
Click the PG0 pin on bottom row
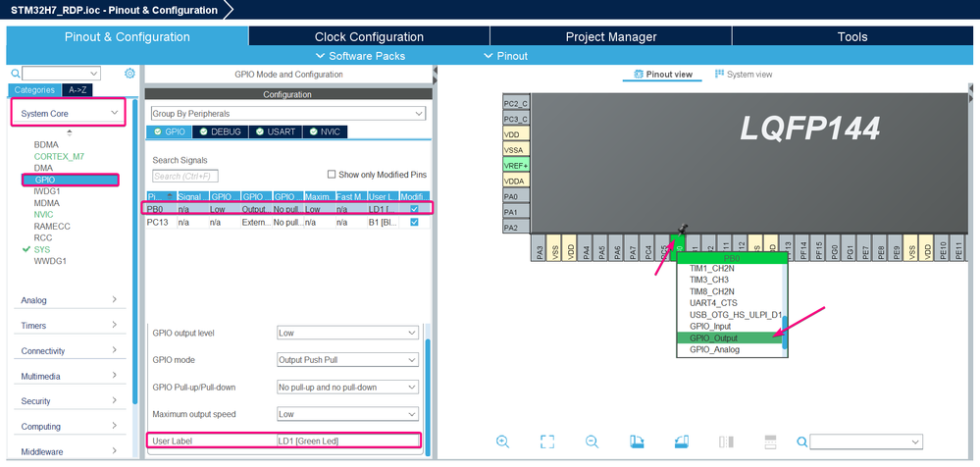pos(835,248)
